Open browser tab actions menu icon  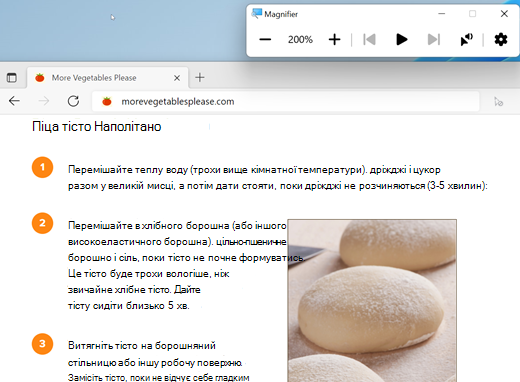click(x=12, y=78)
